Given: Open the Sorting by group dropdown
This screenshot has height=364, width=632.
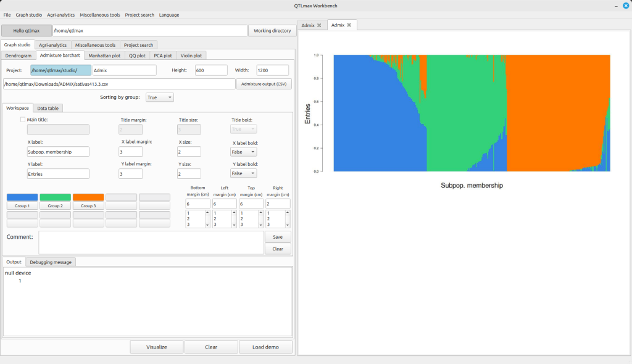Looking at the screenshot, I should (x=160, y=97).
